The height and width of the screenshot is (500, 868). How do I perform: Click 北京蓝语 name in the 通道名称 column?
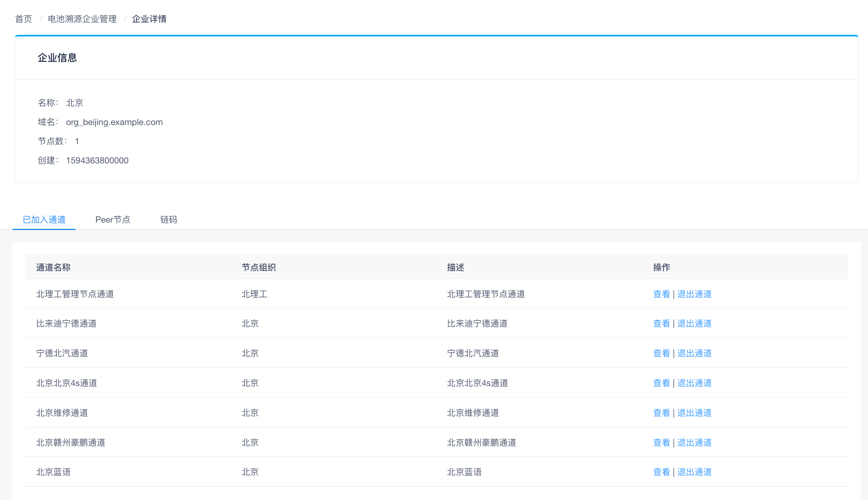click(53, 472)
